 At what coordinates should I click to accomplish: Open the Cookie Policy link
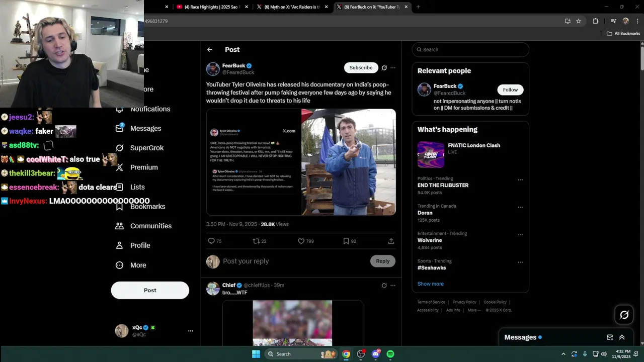(495, 302)
